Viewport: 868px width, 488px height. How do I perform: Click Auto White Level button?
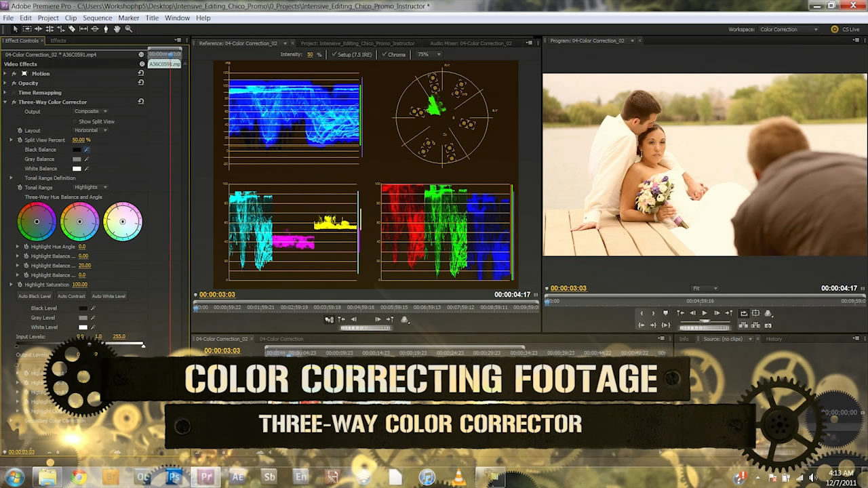108,296
